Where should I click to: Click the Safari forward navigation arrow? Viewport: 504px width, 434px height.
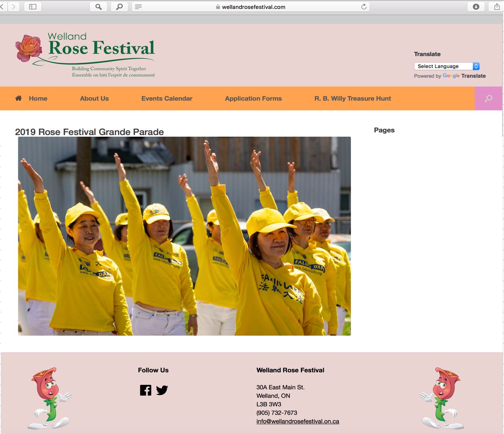pos(14,7)
